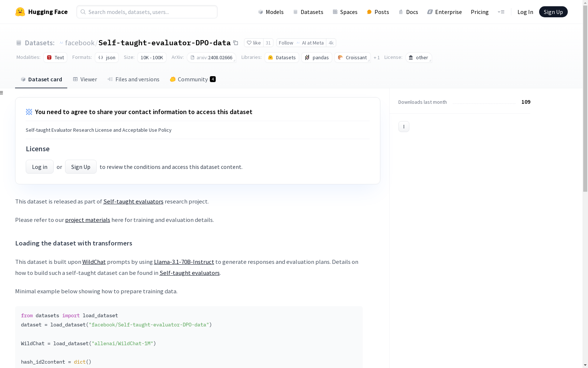Go to Spaces
The image size is (588, 368).
pyautogui.click(x=345, y=12)
